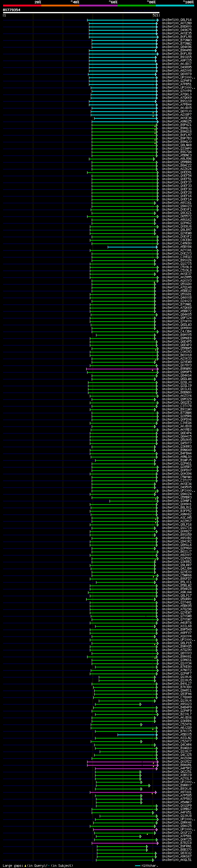The height and width of the screenshot is (868, 197).
Task: Click label UniRef100_B9S1S9
Action: pyautogui.click(x=177, y=101)
